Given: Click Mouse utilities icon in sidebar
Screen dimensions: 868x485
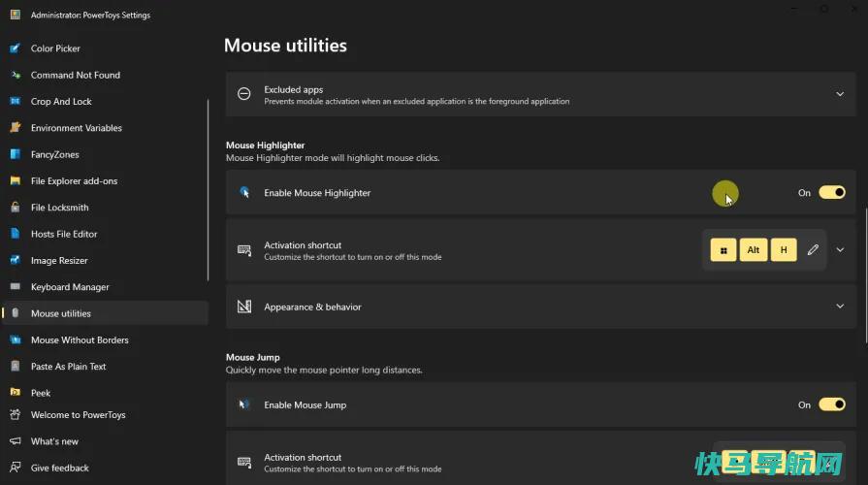Looking at the screenshot, I should (x=16, y=313).
